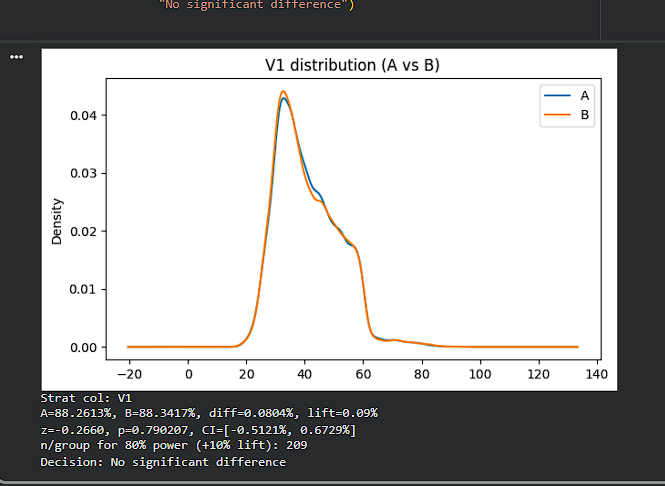Click the x-axis tick label 0
Screen dimensions: 665x486
point(189,374)
